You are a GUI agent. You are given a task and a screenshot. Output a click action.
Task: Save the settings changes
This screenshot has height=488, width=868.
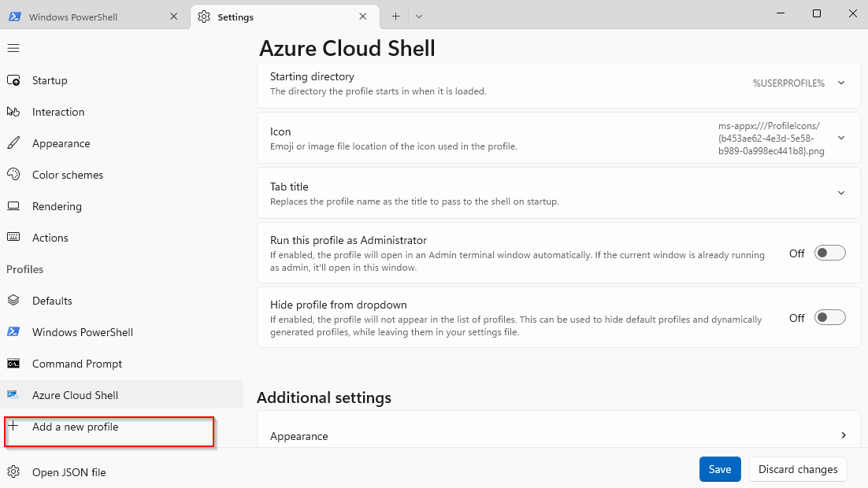(720, 469)
